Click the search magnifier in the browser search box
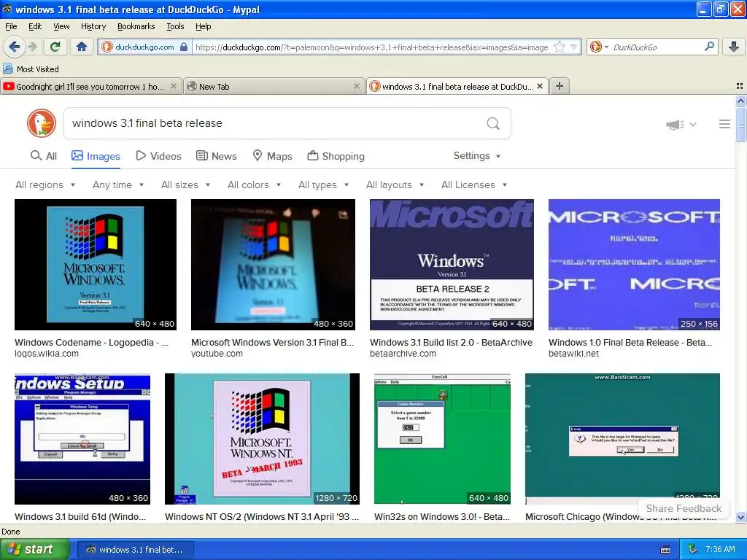This screenshot has width=747, height=560. point(709,47)
